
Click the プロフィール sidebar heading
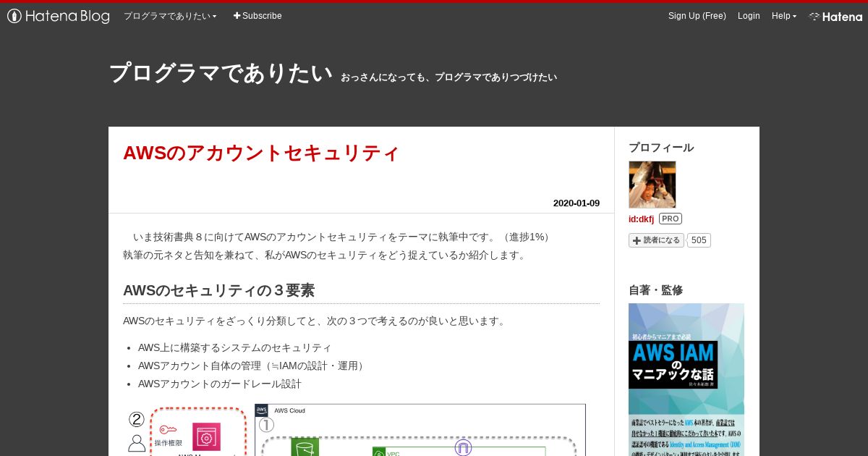pos(661,148)
